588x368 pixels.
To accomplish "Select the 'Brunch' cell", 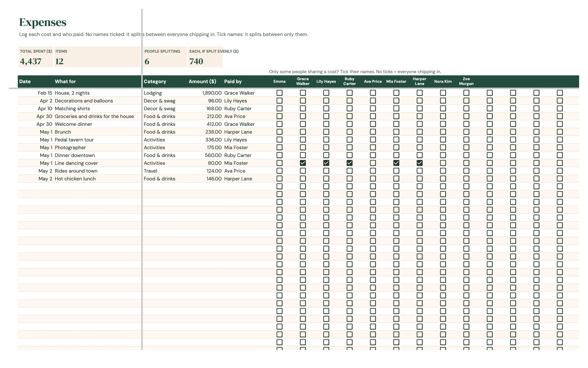I will click(x=98, y=132).
